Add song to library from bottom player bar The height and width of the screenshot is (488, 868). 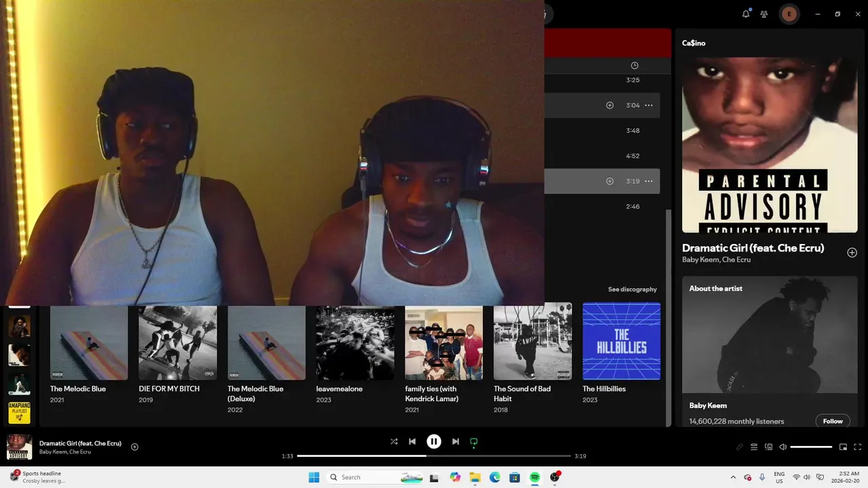[134, 447]
